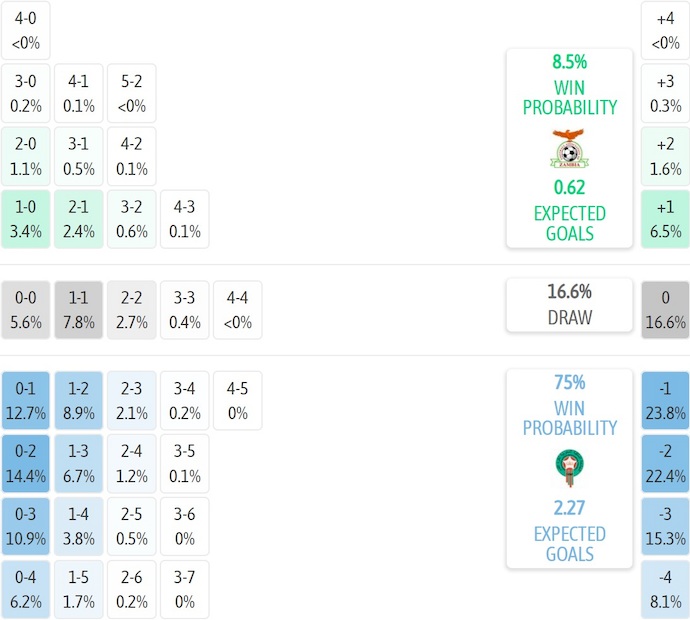Screen dimensions: 690x620
Task: Select the 1-1 draw score cell
Action: click(79, 310)
